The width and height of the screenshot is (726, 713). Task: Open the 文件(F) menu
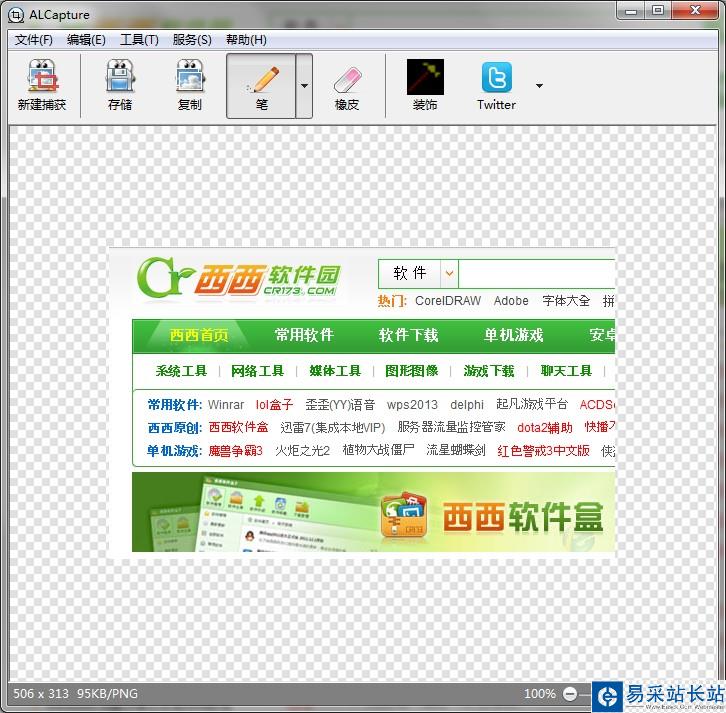33,40
